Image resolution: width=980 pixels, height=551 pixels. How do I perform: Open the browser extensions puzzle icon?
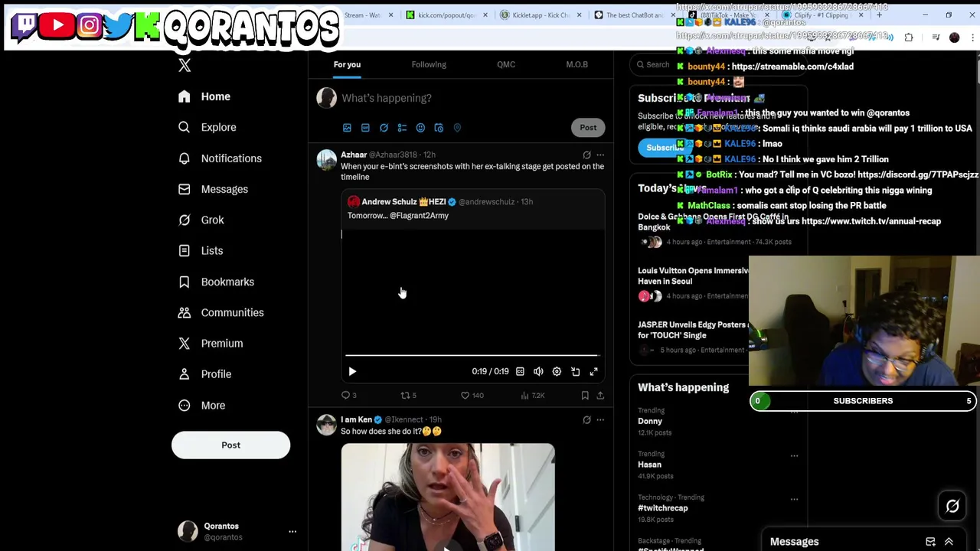click(909, 37)
